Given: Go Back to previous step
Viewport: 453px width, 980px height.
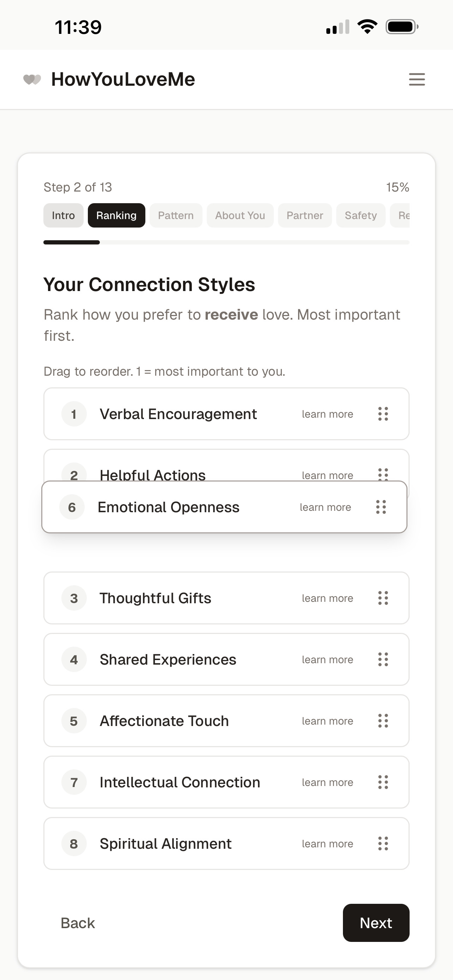Looking at the screenshot, I should (78, 923).
